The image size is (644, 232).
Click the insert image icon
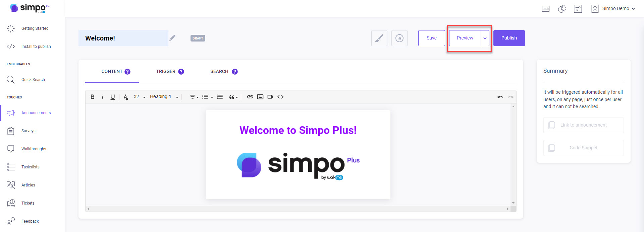pos(260,97)
